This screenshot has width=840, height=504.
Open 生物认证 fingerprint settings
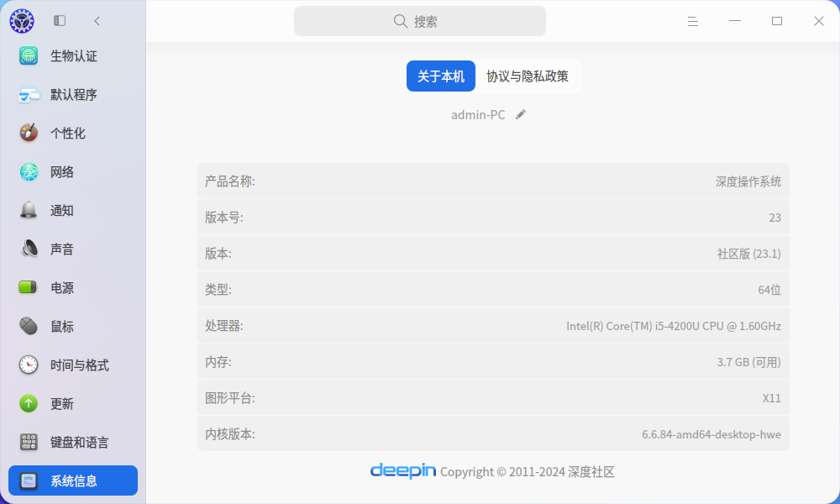tap(73, 55)
